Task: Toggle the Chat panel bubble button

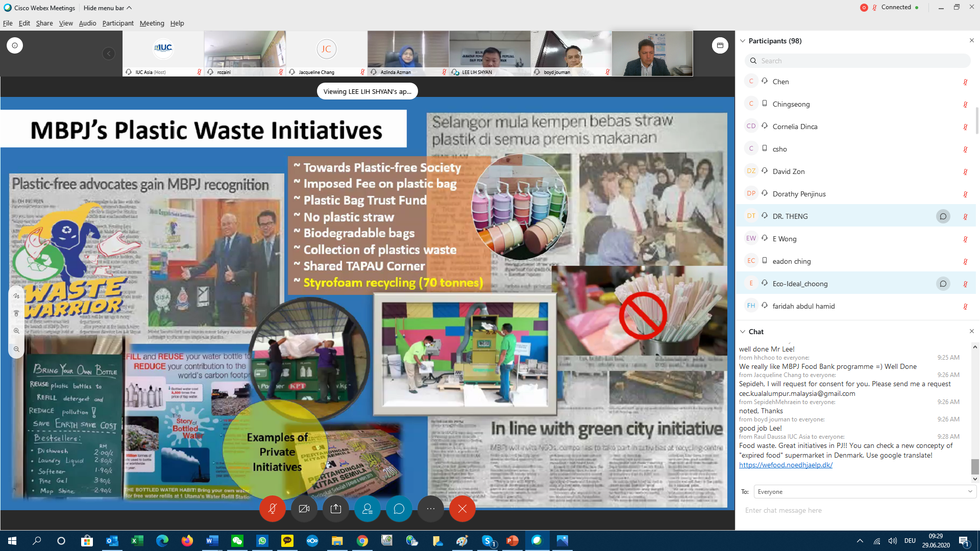Action: tap(399, 509)
